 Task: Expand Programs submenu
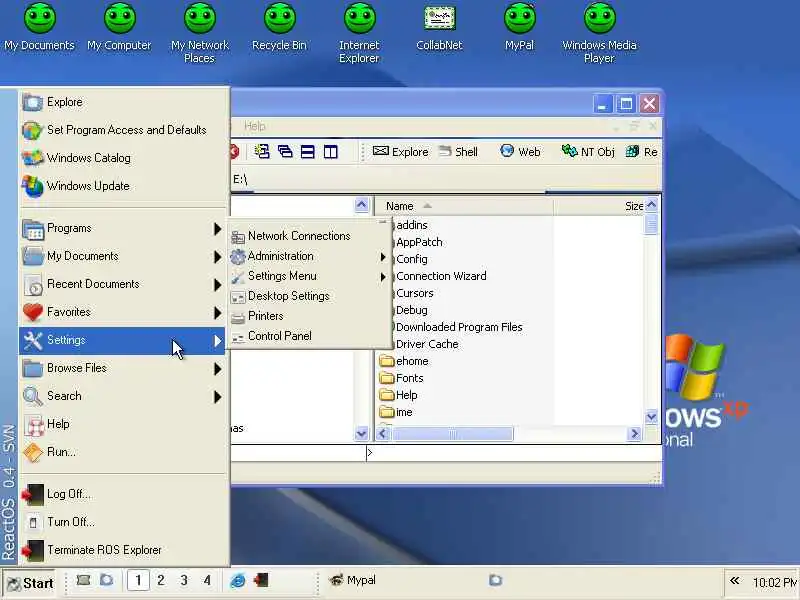tap(122, 229)
